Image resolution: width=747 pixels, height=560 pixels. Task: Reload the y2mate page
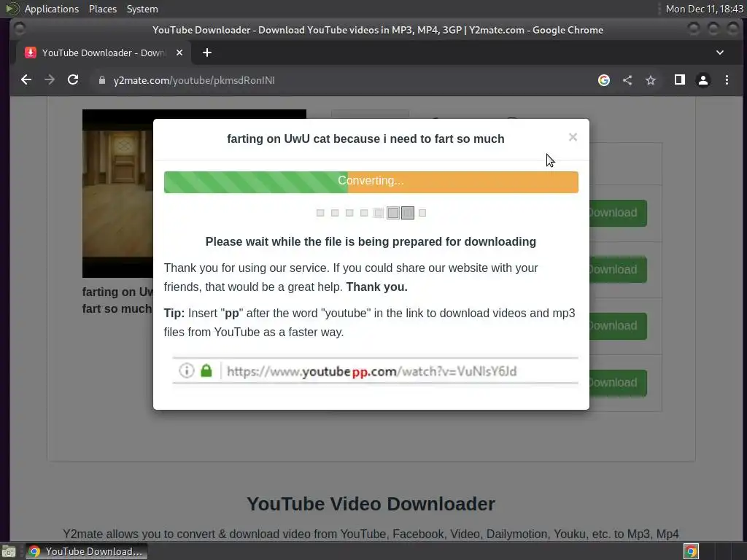pos(73,80)
